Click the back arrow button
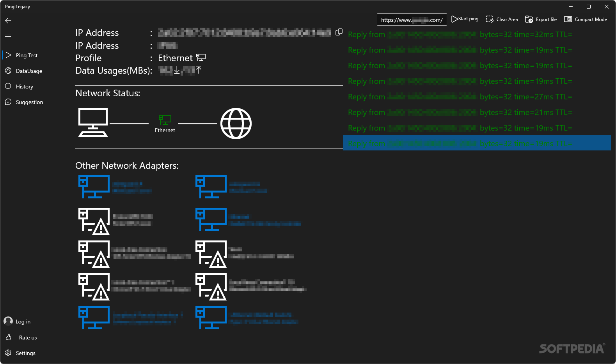Screen dimensions: 616x364 8,21
